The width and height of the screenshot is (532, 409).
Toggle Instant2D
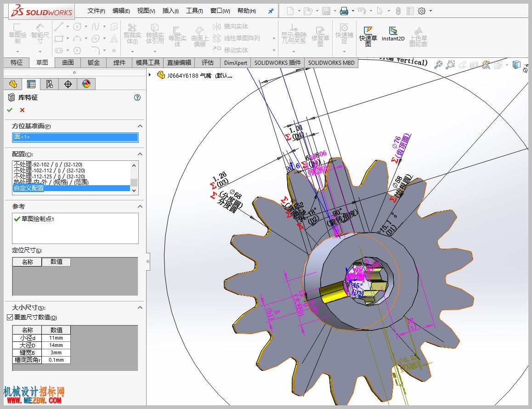(393, 34)
